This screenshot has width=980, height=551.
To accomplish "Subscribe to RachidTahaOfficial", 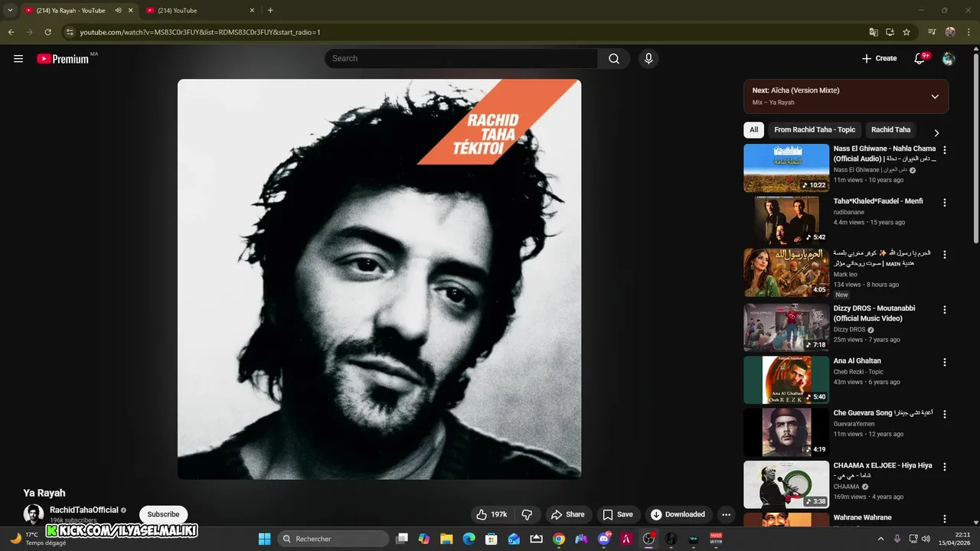I will pyautogui.click(x=164, y=514).
